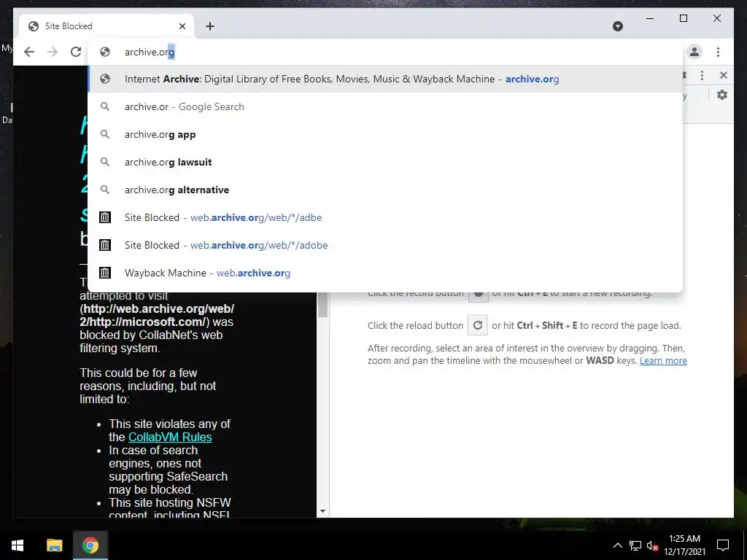Click the forward navigation arrow
Image resolution: width=747 pixels, height=560 pixels.
tap(53, 52)
